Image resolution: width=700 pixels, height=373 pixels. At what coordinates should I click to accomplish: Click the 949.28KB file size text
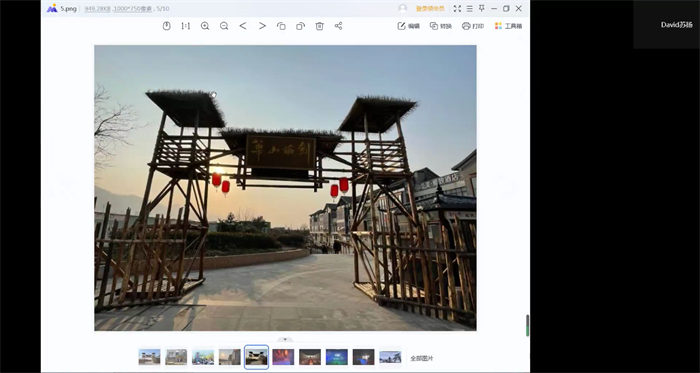[x=97, y=8]
